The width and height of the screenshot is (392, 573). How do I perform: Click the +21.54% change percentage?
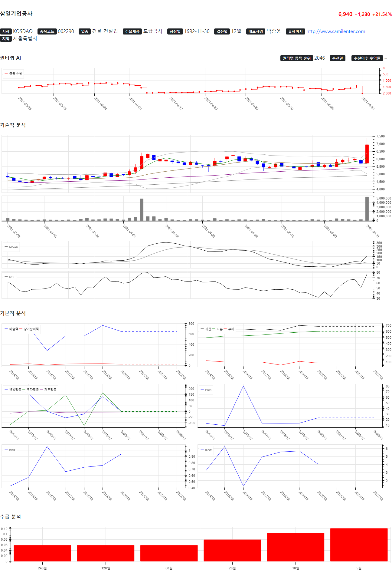pos(382,14)
